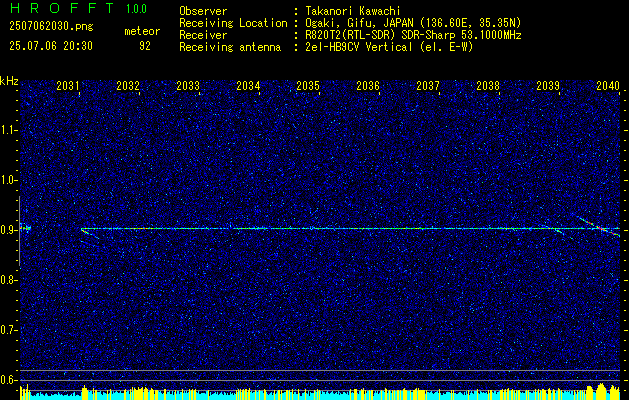The width and height of the screenshot is (629, 400).
Task: Click the 1.0 frequency axis label
Action: 8,180
